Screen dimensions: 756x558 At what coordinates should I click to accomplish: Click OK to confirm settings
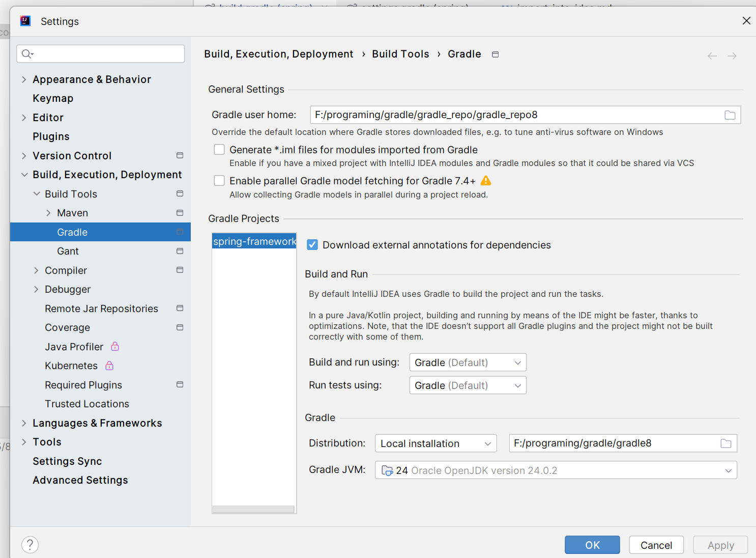click(592, 545)
